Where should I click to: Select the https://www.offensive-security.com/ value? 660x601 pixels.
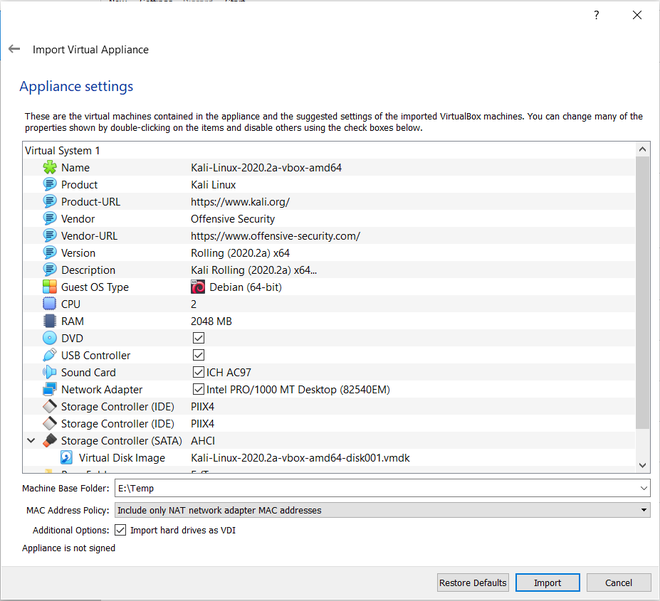(275, 236)
